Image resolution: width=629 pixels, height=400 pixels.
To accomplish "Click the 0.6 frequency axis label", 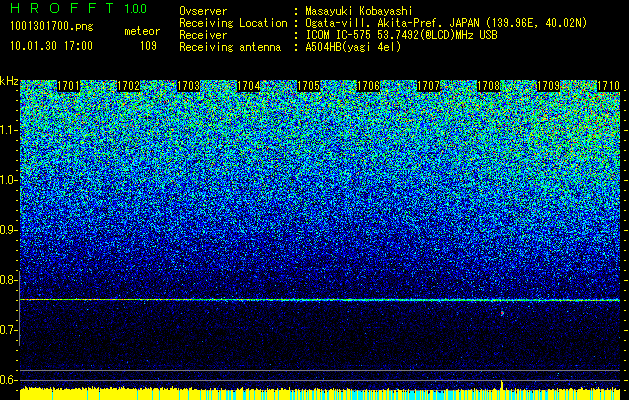I will pos(8,380).
